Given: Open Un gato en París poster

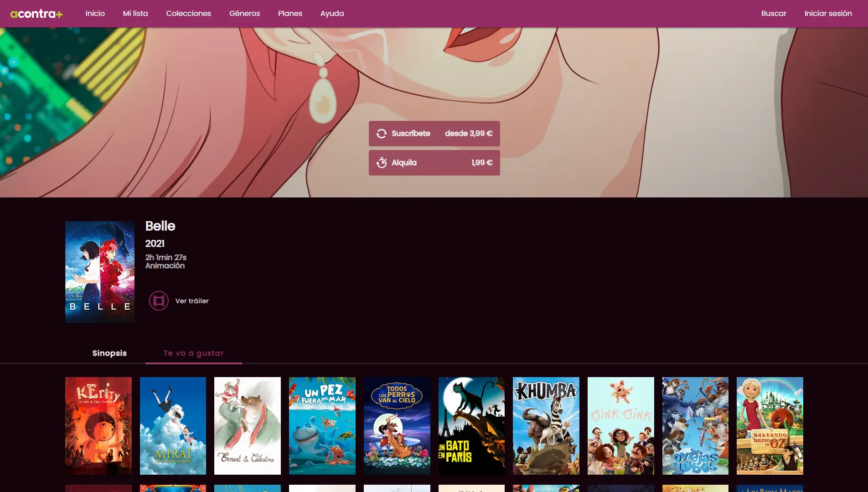Looking at the screenshot, I should tap(471, 426).
